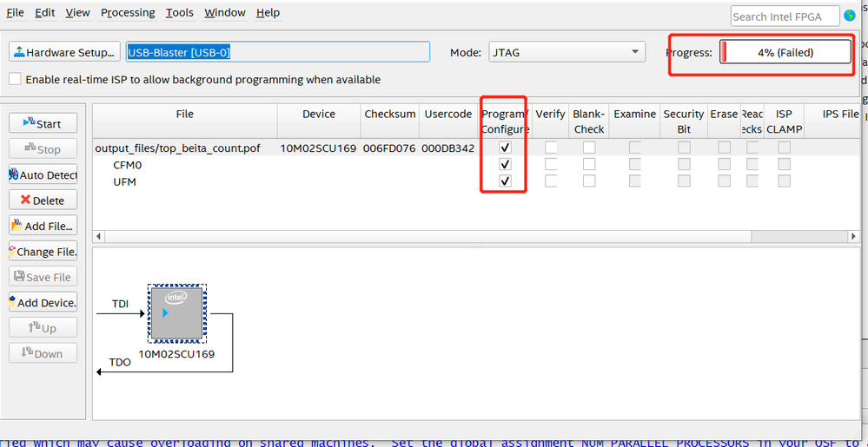The image size is (868, 447).
Task: Click the IPS File column header
Action: pyautogui.click(x=832, y=121)
